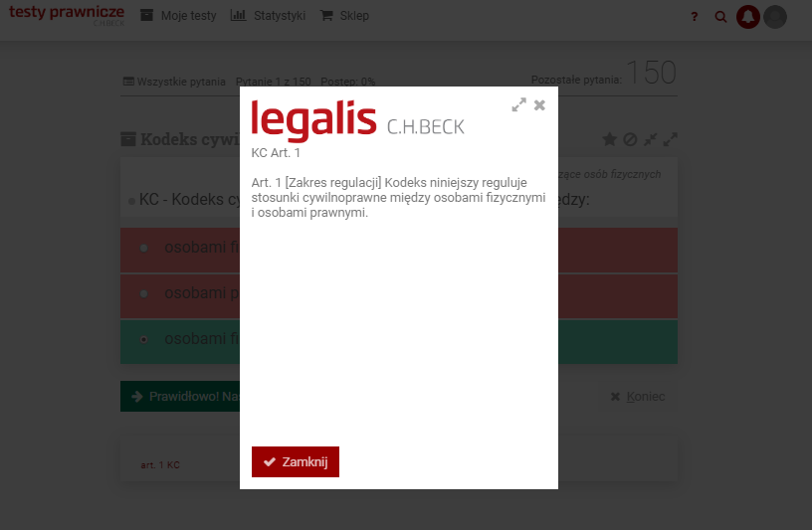Screen dimensions: 812x530
Task: Open the user profile avatar
Action: coord(775,17)
